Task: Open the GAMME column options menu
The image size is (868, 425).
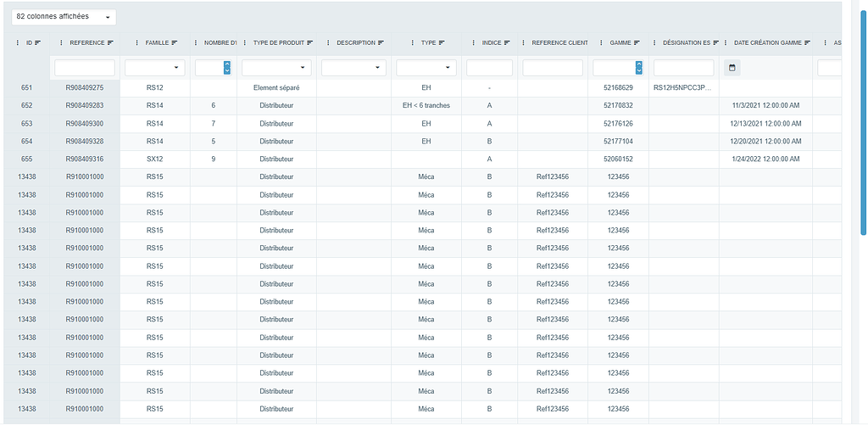Action: [x=603, y=42]
